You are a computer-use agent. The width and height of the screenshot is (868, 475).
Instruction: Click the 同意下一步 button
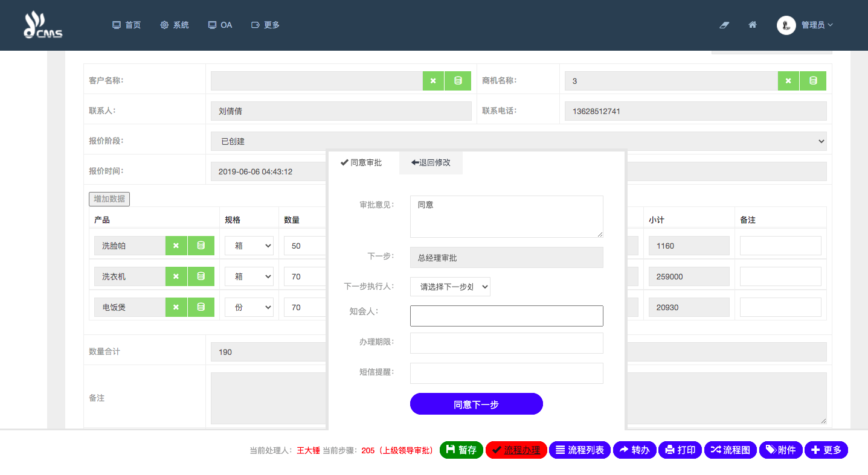pos(476,404)
